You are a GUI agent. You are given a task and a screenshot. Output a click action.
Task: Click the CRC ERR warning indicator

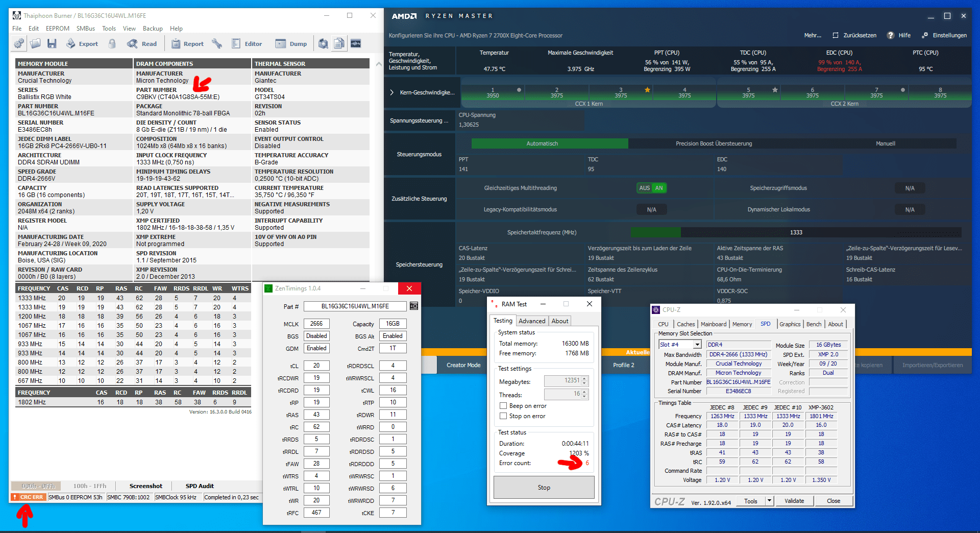click(29, 497)
